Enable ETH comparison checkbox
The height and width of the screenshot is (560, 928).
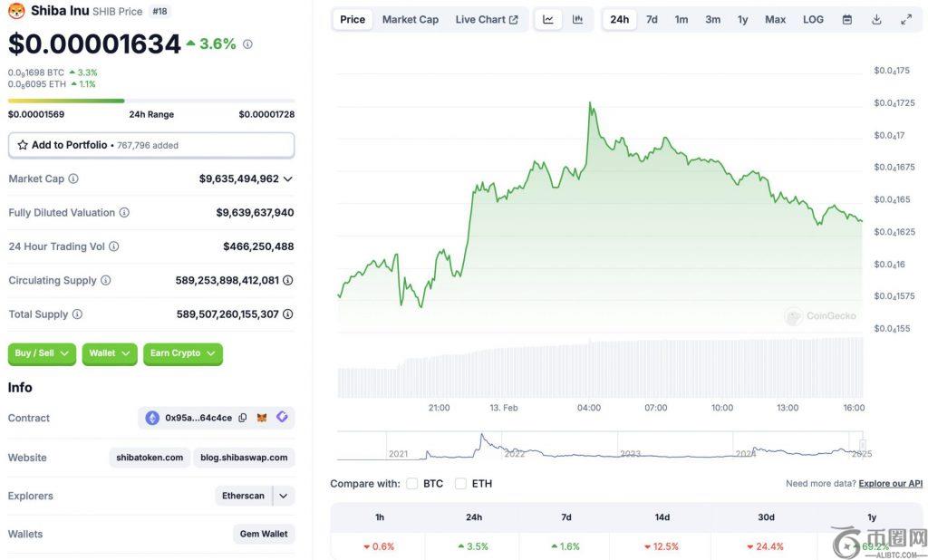pyautogui.click(x=461, y=483)
